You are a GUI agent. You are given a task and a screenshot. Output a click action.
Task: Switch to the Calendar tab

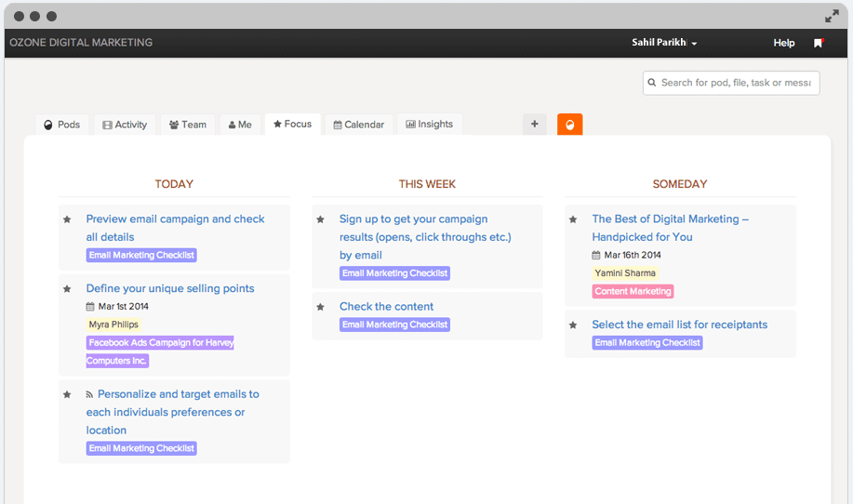(358, 125)
